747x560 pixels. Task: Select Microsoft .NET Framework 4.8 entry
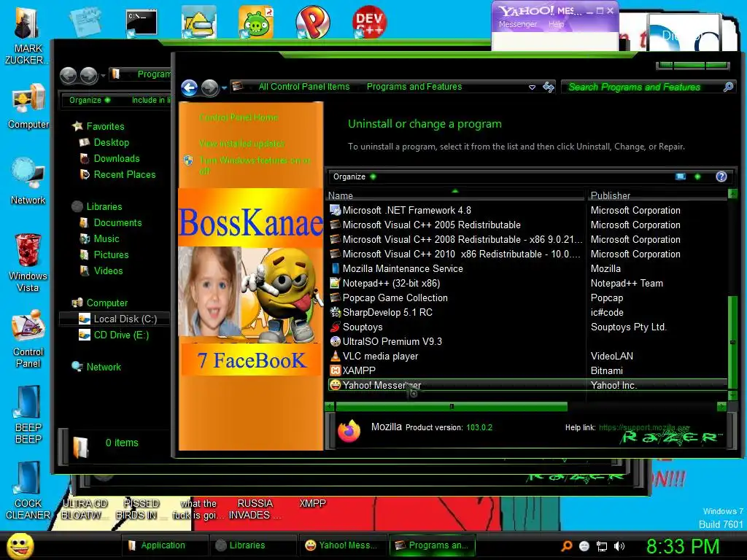[x=527, y=211]
